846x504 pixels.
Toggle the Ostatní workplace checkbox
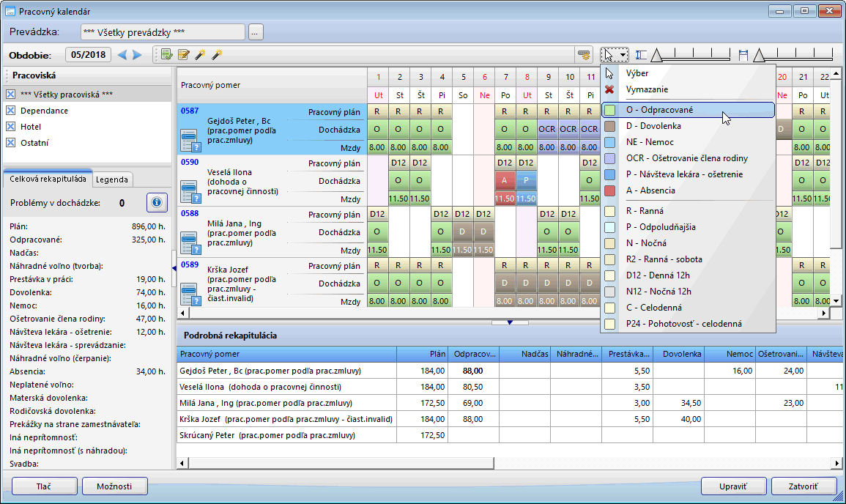[x=10, y=143]
